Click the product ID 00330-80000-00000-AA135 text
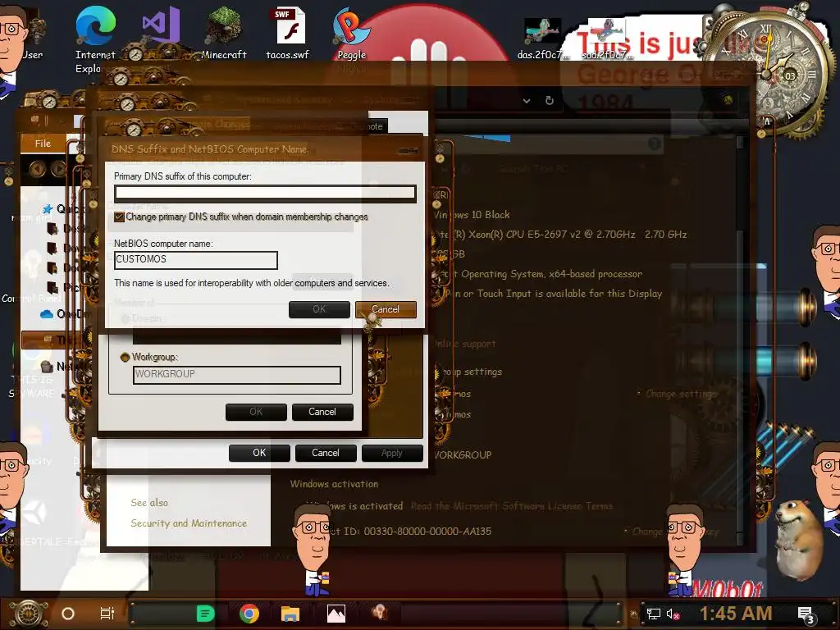The width and height of the screenshot is (840, 630). point(427,532)
